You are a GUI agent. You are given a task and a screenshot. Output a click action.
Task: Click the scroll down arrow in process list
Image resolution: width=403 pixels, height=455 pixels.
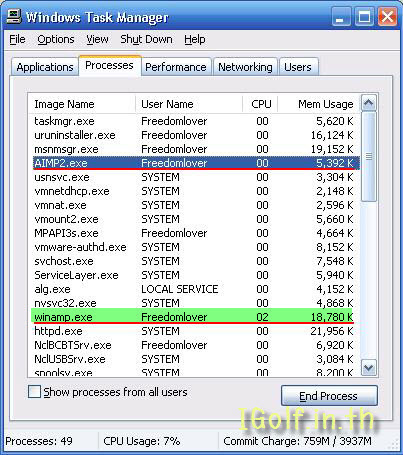[x=369, y=367]
